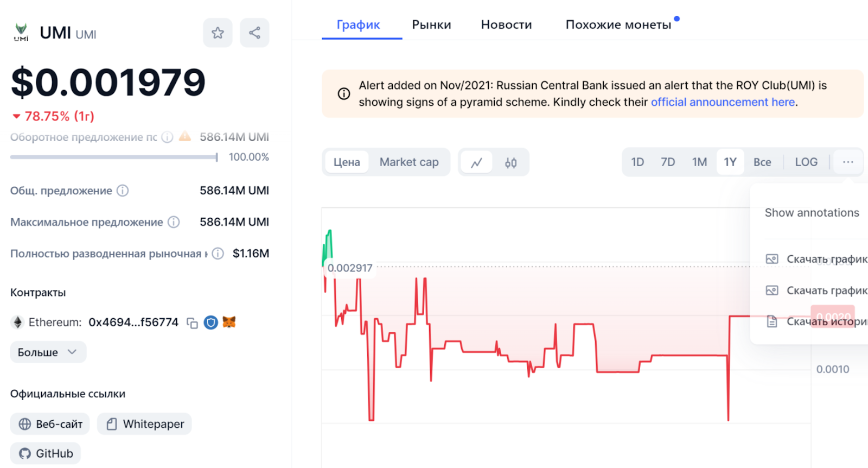Click the share icon next to UMI
The width and height of the screenshot is (868, 468).
point(254,33)
